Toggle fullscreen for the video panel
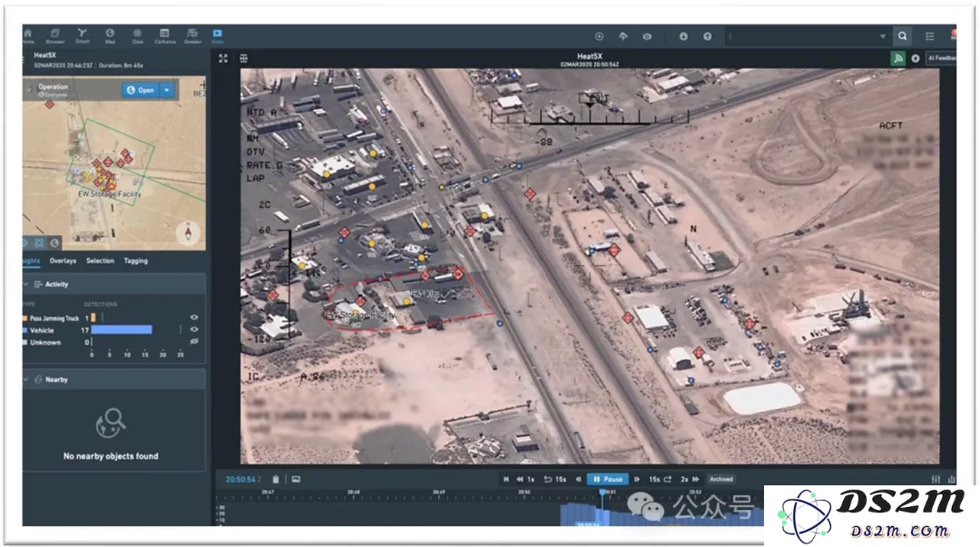This screenshot has width=980, height=547. tap(223, 58)
